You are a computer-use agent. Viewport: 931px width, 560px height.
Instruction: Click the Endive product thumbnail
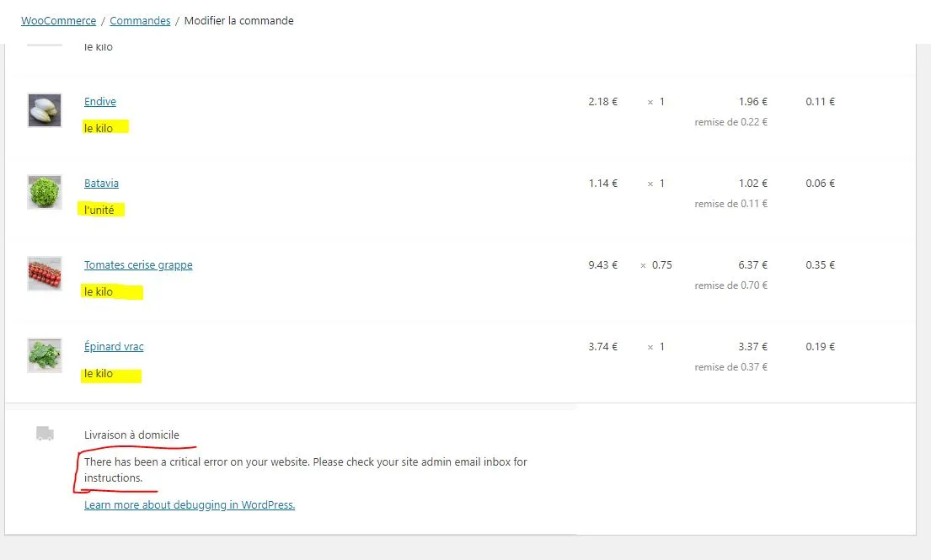click(x=45, y=110)
